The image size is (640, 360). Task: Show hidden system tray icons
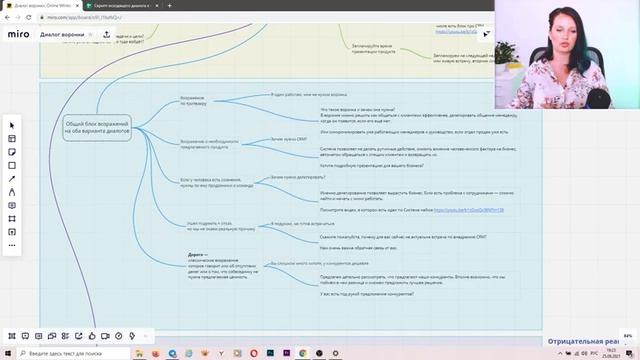[560, 353]
